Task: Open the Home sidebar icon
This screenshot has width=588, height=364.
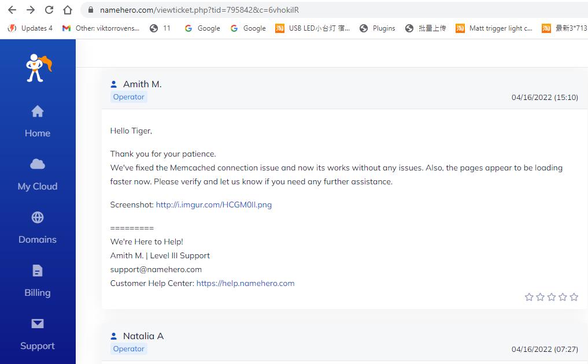Action: click(38, 112)
